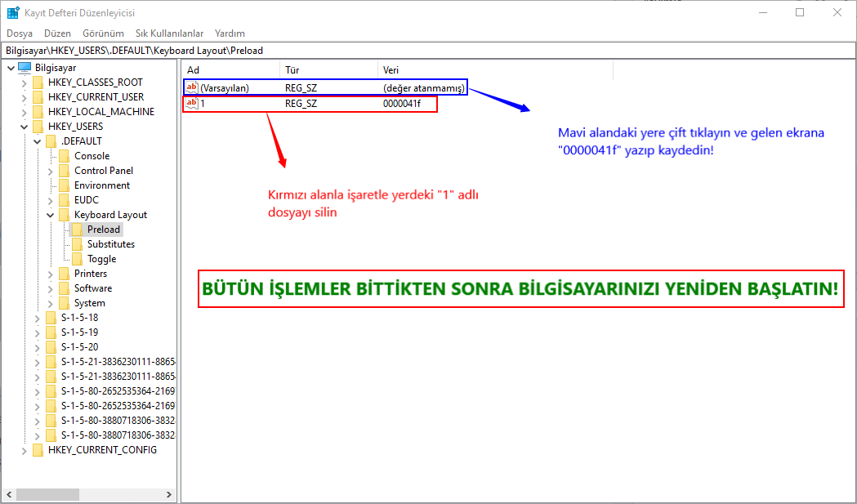Viewport: 857px width, 504px height.
Task: Click the registry path address bar
Action: [428, 51]
